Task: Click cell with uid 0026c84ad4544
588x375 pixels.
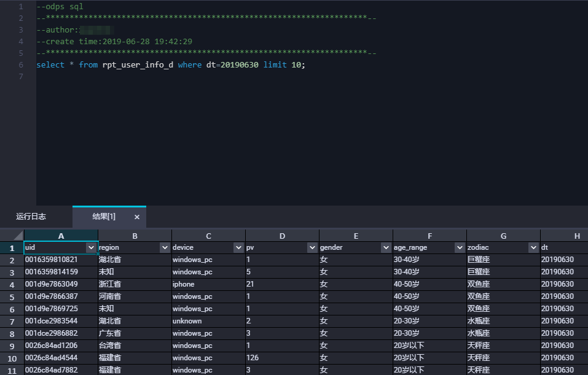Action: pos(61,358)
